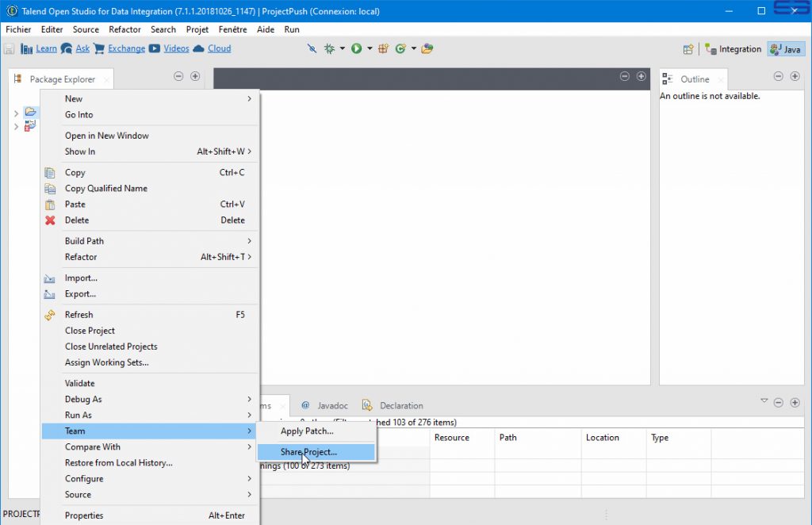This screenshot has width=812, height=525.
Task: Maximize the Outline panel
Action: pyautogui.click(x=795, y=77)
